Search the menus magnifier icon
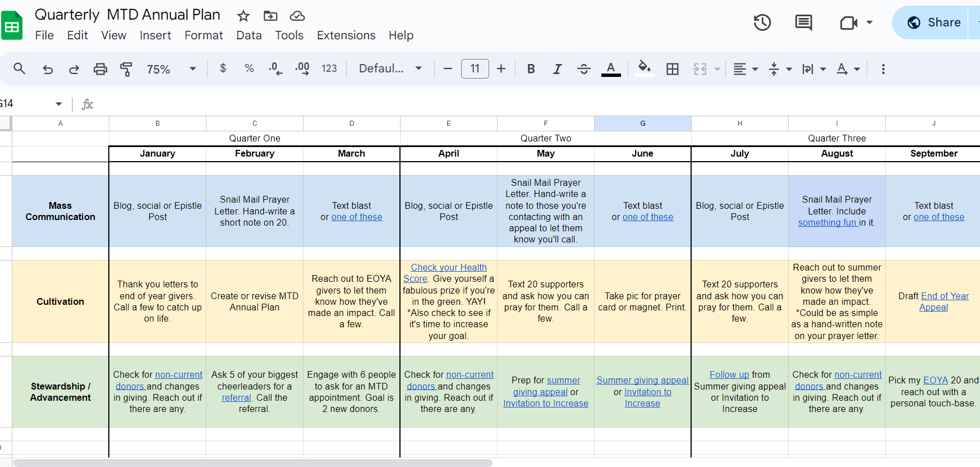 (20, 68)
